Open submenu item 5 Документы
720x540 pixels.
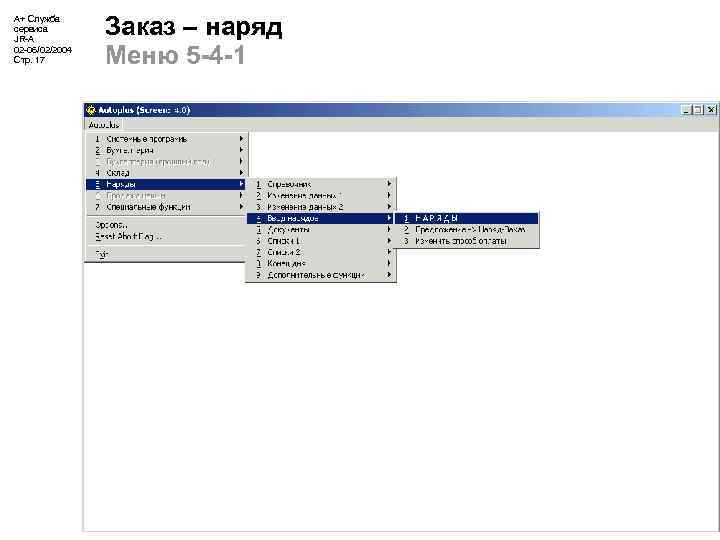tap(321, 230)
